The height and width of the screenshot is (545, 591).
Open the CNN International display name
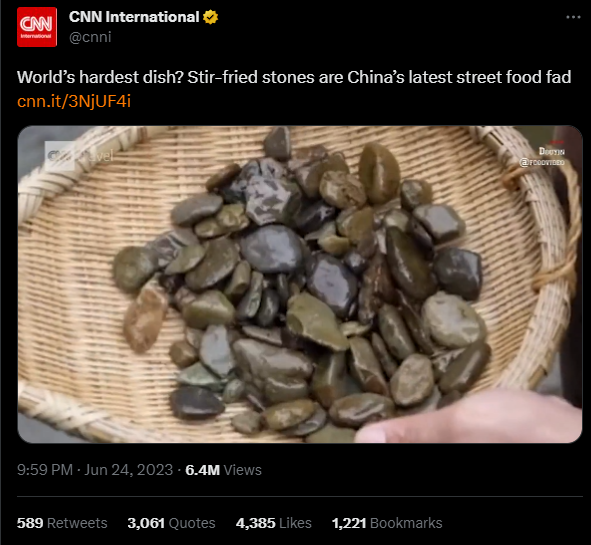pyautogui.click(x=134, y=17)
